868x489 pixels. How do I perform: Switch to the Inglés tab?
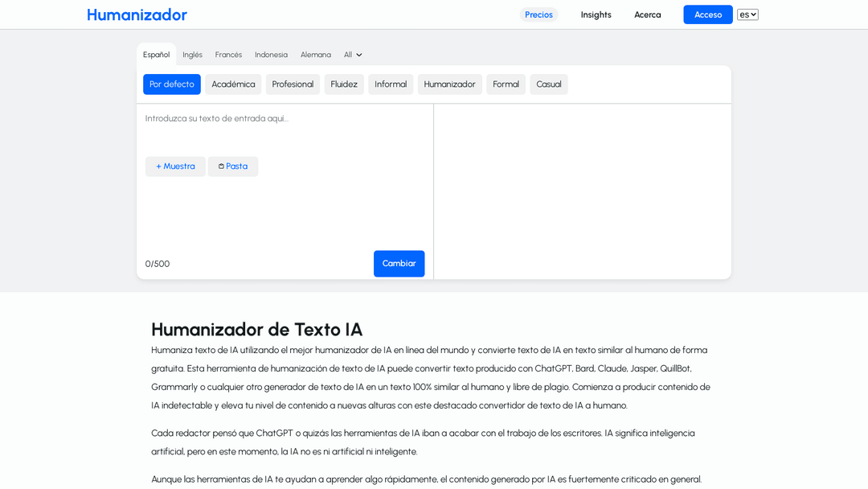192,54
